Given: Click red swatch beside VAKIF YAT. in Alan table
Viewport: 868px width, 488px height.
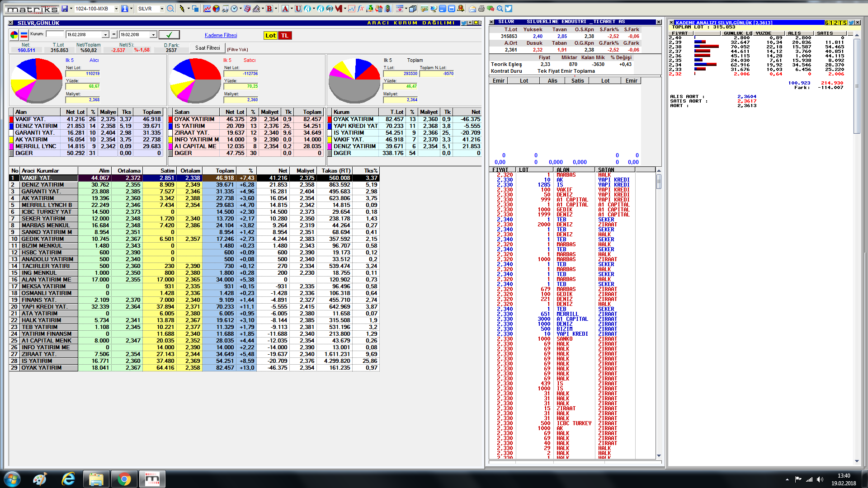Looking at the screenshot, I should click(12, 119).
